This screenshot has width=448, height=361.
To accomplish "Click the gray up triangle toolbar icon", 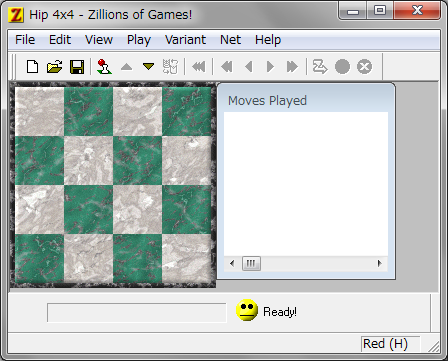I will [126, 67].
